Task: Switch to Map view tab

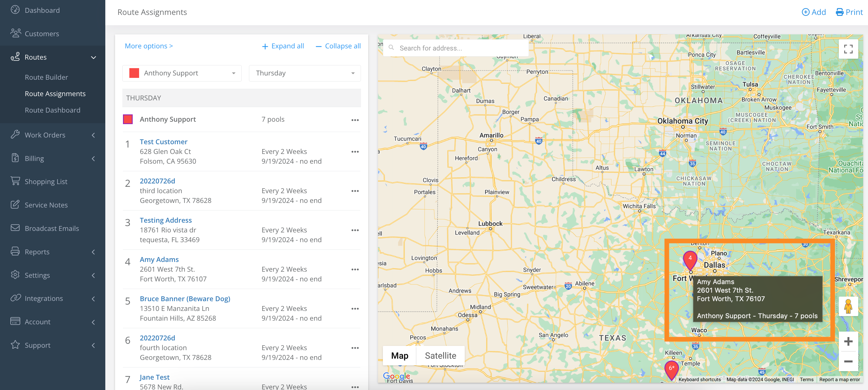Action: pos(400,355)
